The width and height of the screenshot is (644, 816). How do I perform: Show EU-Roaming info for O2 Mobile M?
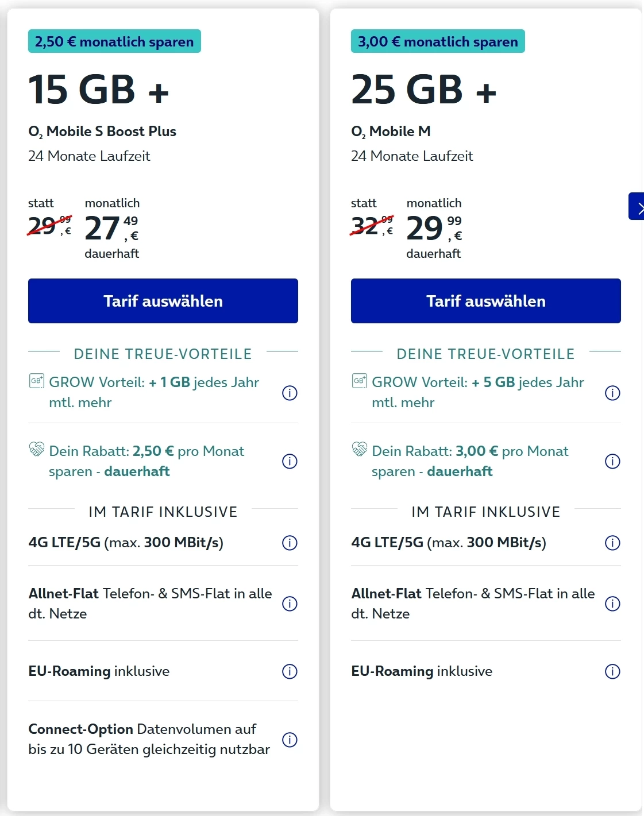coord(612,671)
